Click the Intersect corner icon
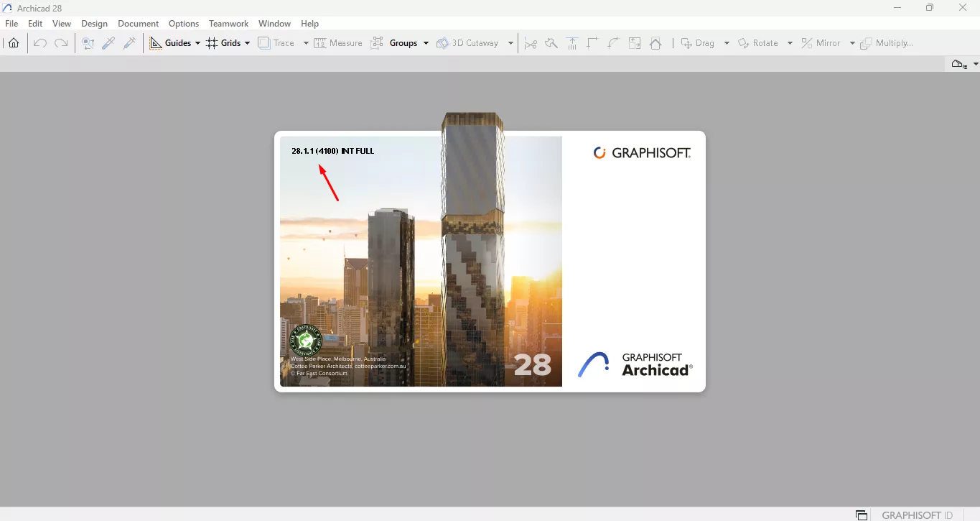The height and width of the screenshot is (521, 980). (593, 43)
